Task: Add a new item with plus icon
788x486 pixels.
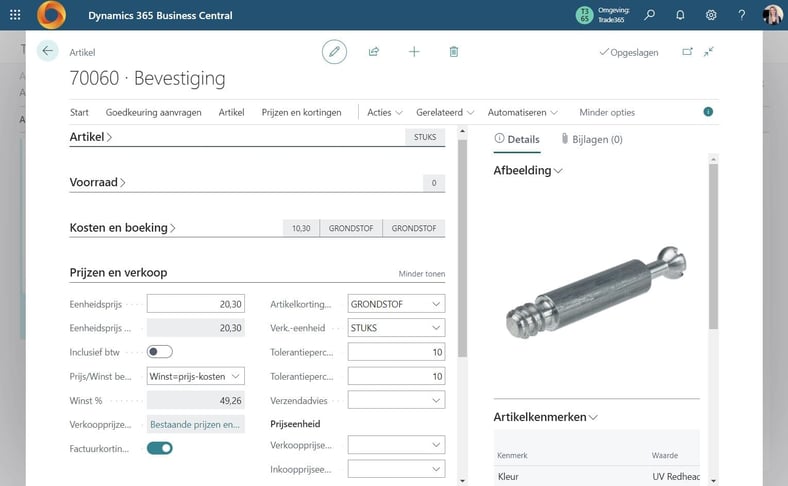Action: (x=414, y=51)
